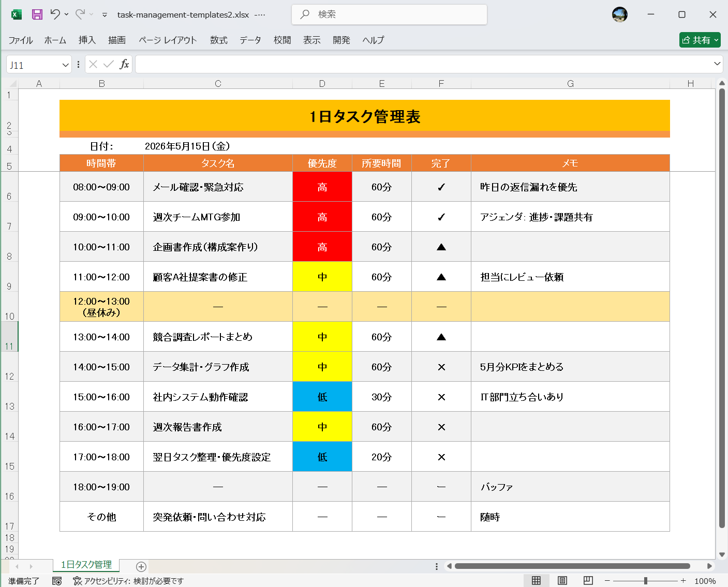The height and width of the screenshot is (587, 728).
Task: Select row 11 header
Action: click(9, 337)
